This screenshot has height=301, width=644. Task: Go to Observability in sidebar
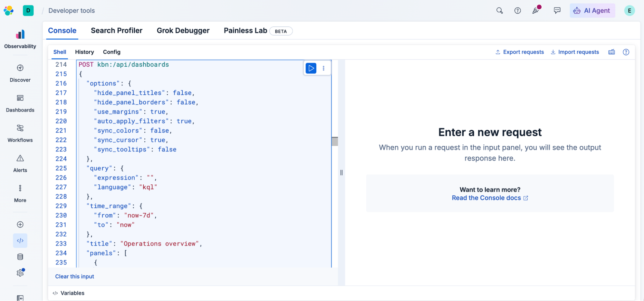coord(20,39)
